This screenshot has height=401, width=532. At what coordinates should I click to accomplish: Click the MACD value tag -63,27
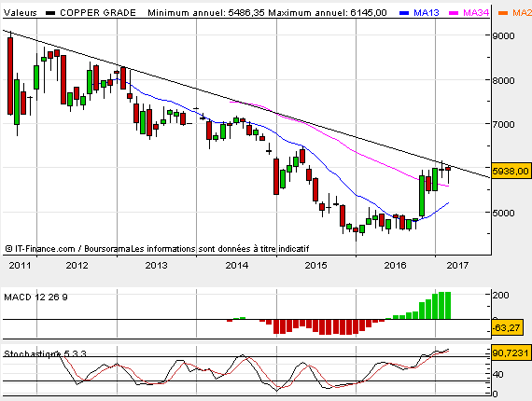coord(507,327)
